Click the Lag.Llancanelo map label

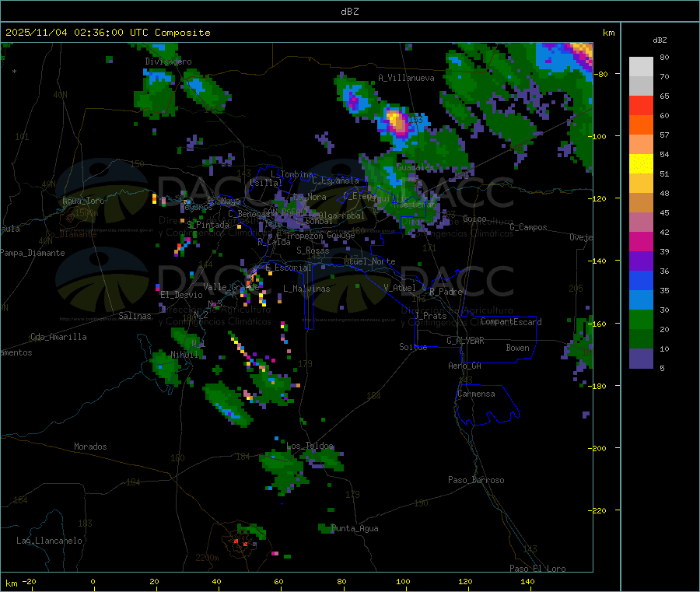tap(50, 541)
